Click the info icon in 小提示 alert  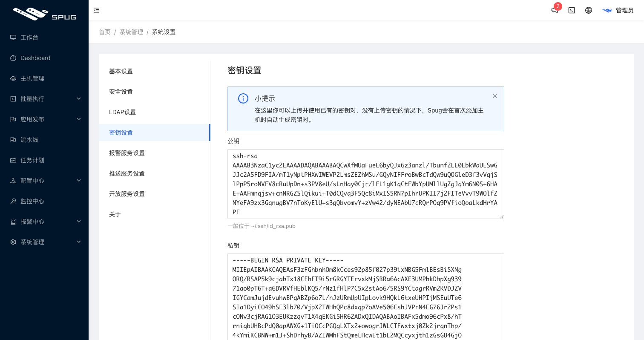click(x=243, y=98)
